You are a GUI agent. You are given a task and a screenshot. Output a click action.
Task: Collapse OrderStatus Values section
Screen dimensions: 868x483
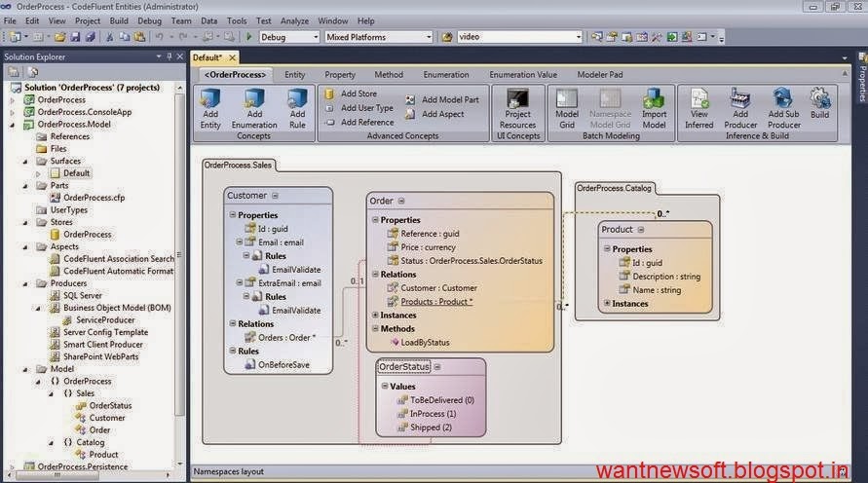click(x=385, y=387)
